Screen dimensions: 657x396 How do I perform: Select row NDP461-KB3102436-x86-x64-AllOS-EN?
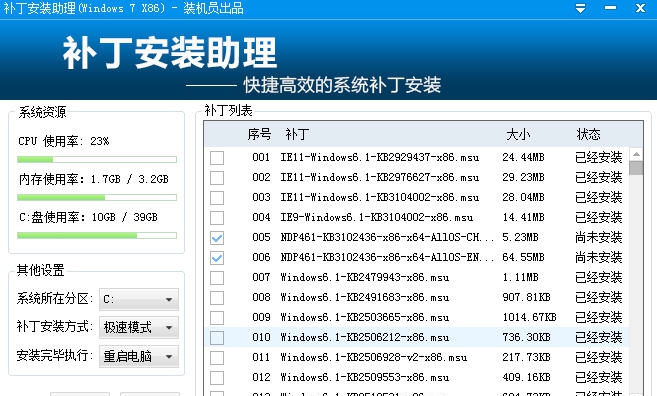point(417,257)
